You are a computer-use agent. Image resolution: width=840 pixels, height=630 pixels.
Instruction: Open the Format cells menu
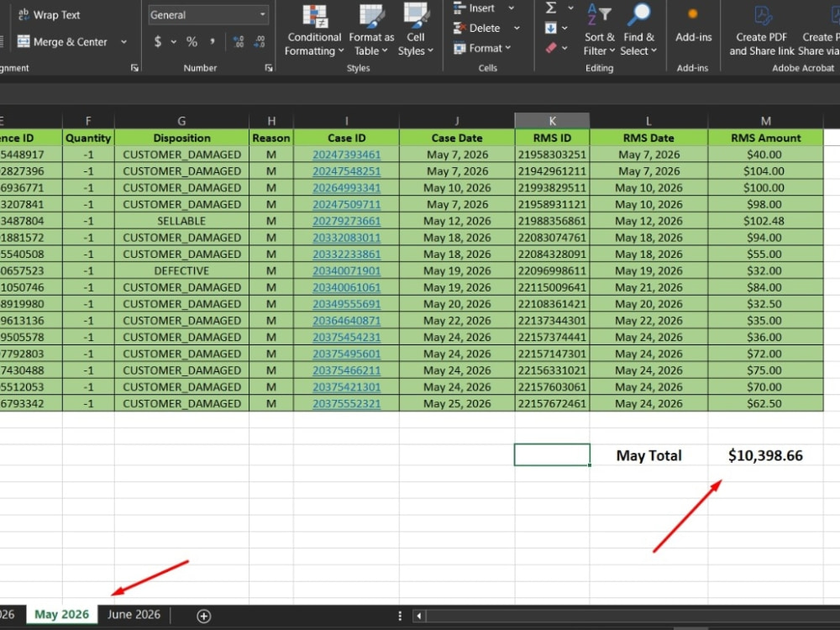482,48
